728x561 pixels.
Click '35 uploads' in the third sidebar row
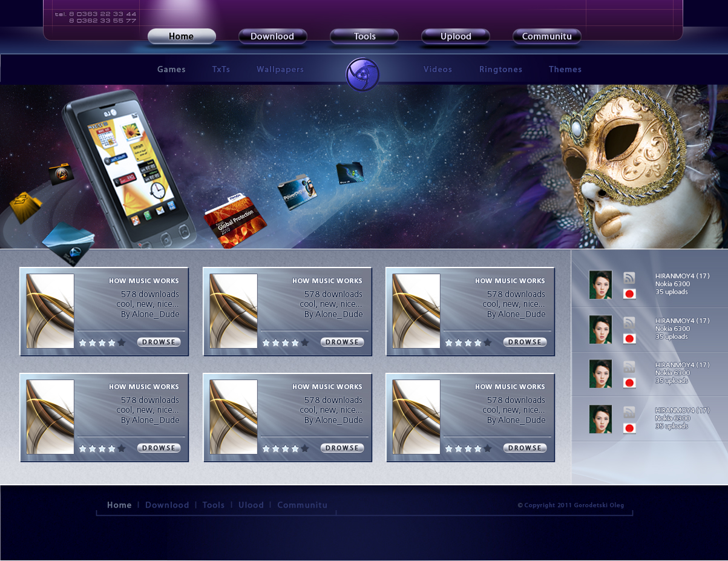(672, 381)
